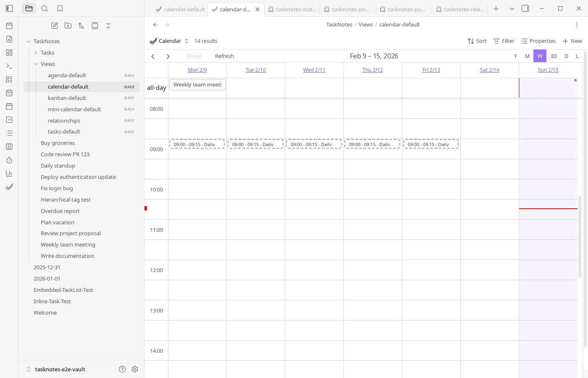Collapse the Views folder
The image size is (588, 378).
click(x=36, y=64)
